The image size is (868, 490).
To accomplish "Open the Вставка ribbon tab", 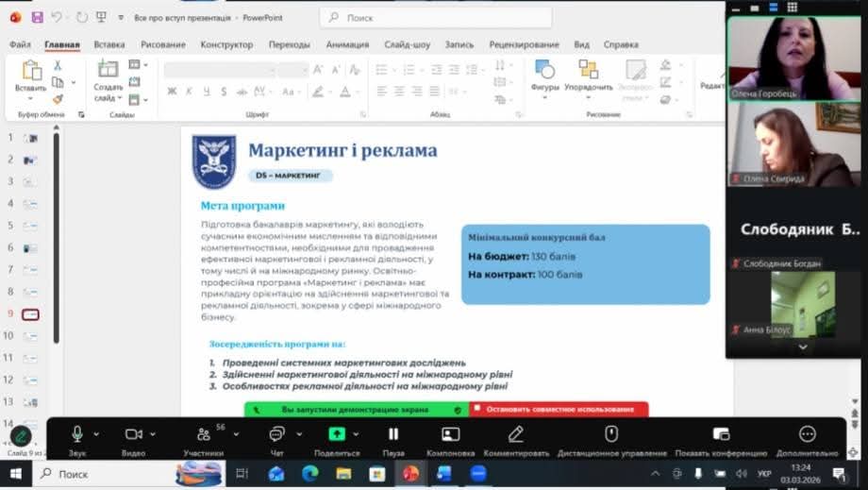I will (109, 44).
